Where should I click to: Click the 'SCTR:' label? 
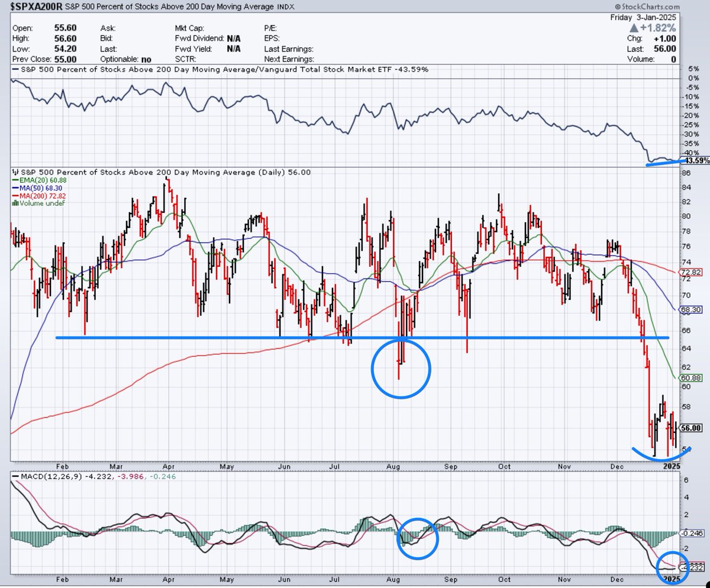[x=186, y=60]
